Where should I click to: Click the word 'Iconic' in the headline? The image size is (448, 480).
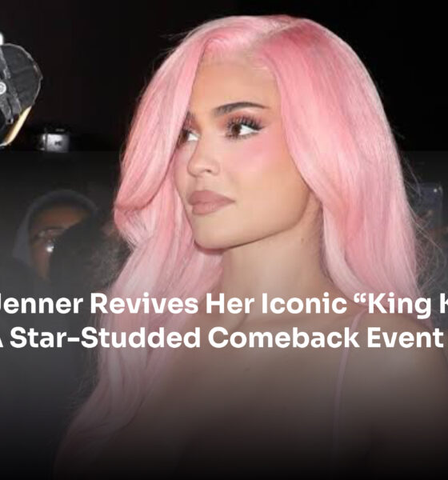pos(304,304)
